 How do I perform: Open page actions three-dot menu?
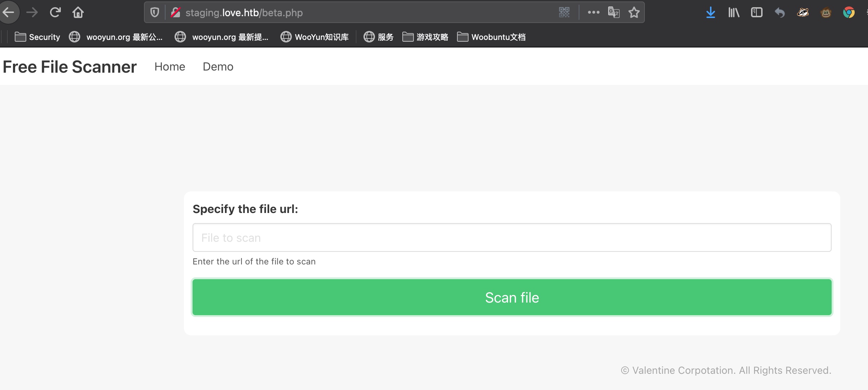coord(593,13)
